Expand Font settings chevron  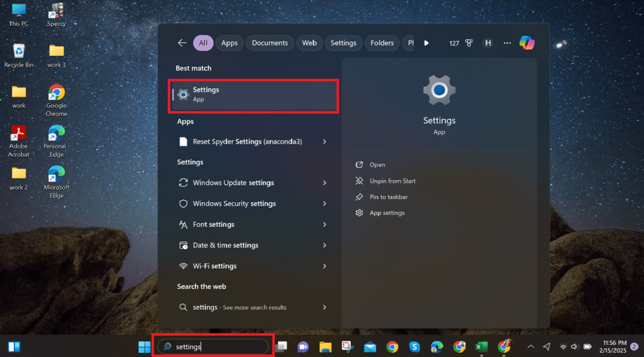325,224
